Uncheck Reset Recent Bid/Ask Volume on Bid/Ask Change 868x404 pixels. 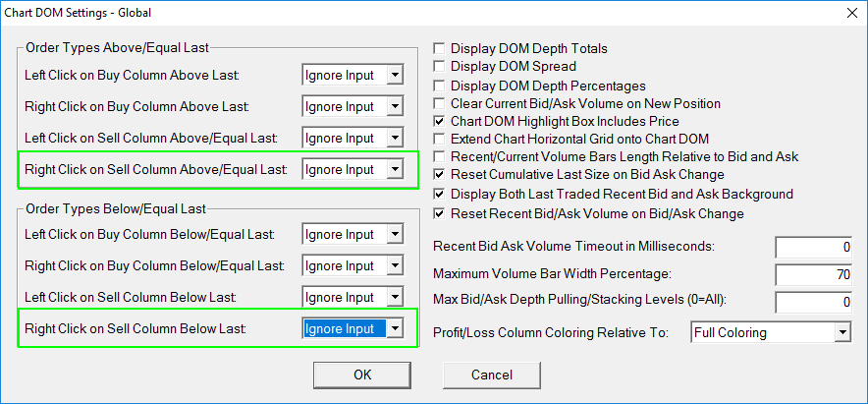pyautogui.click(x=440, y=213)
